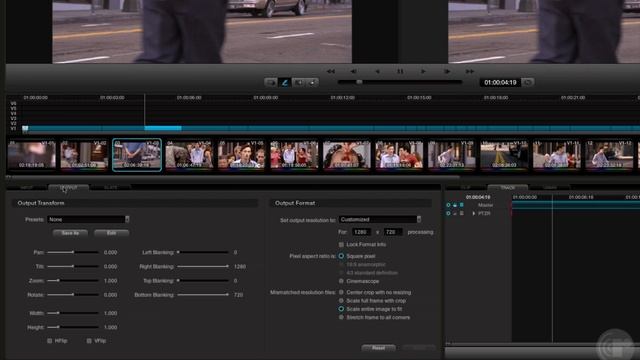Toggle the Master track enable circle icon
This screenshot has height=360, width=640.
[448, 205]
